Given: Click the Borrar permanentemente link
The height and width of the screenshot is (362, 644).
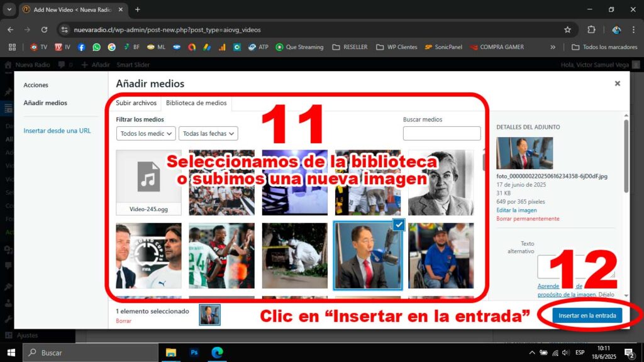Looking at the screenshot, I should pos(528,219).
